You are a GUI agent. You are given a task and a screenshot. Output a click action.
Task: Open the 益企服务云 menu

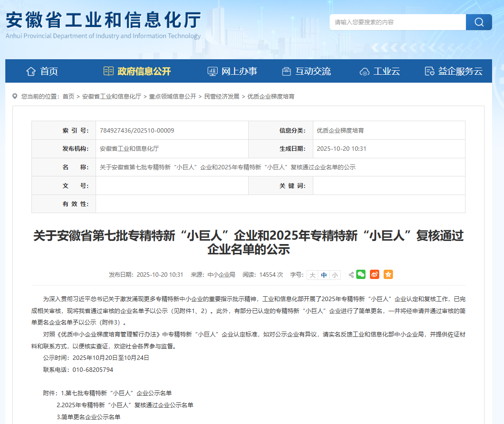coord(454,71)
